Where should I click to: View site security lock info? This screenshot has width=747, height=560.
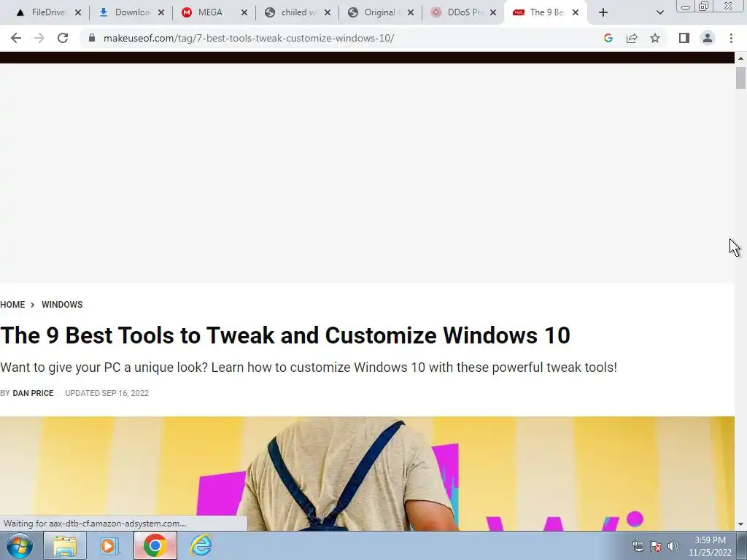(92, 38)
